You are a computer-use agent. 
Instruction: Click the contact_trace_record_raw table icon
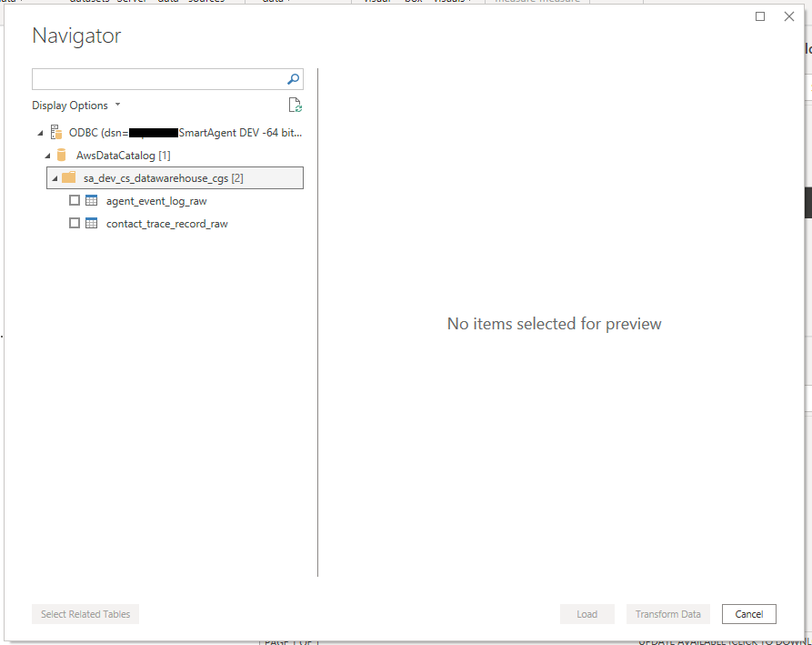[91, 224]
